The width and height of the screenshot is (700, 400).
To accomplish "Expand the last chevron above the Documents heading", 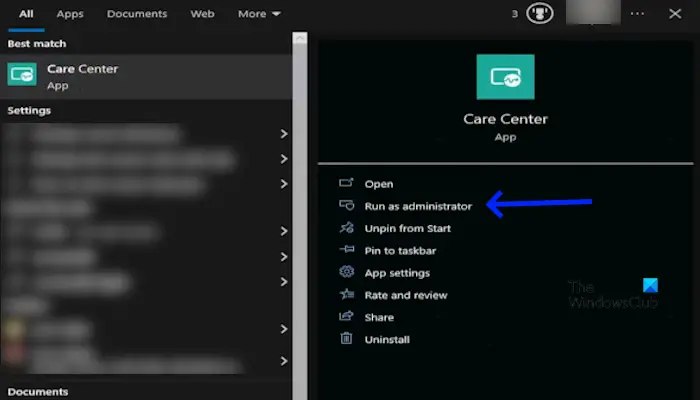I will [x=284, y=361].
